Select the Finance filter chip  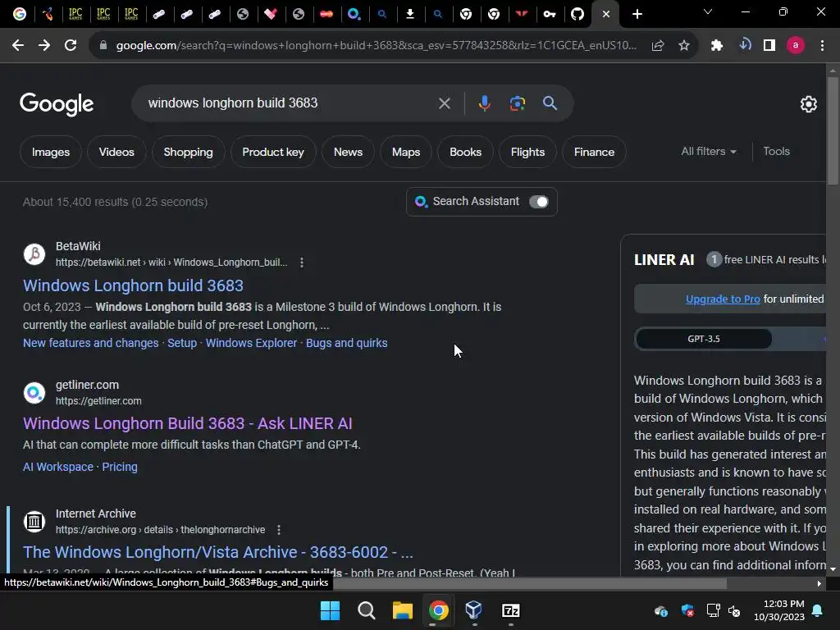[594, 152]
